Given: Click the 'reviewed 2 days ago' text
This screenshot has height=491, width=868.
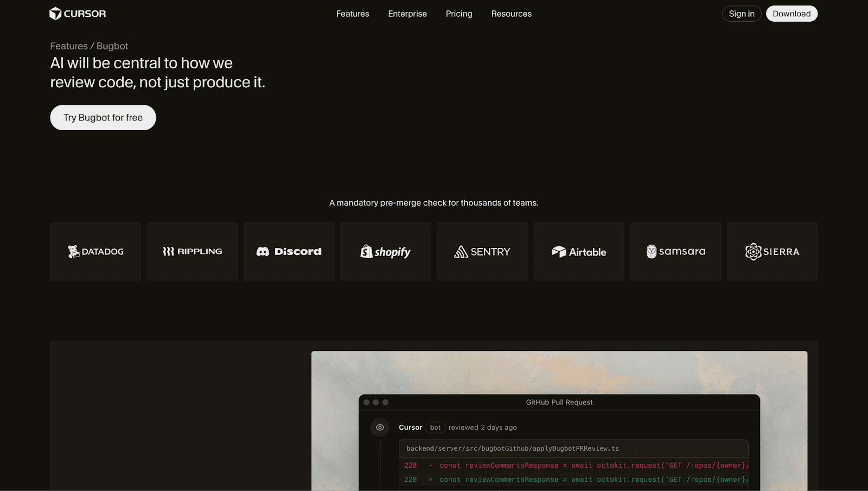Looking at the screenshot, I should [482, 428].
